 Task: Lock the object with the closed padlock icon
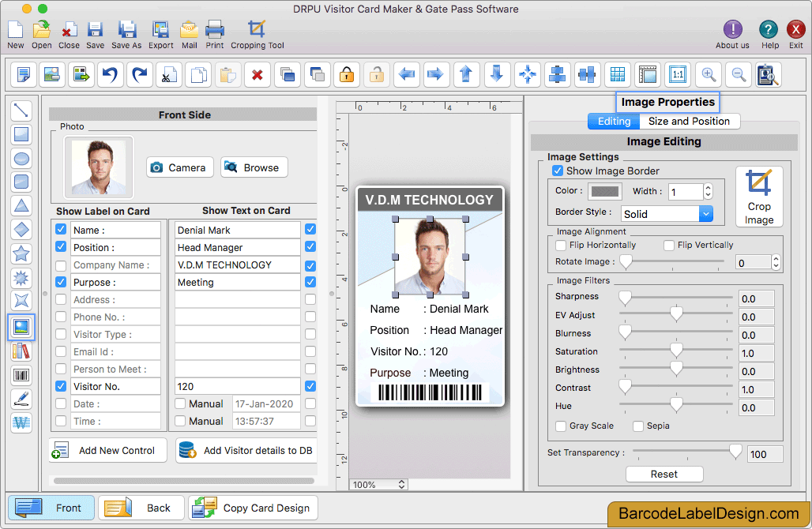pyautogui.click(x=347, y=74)
